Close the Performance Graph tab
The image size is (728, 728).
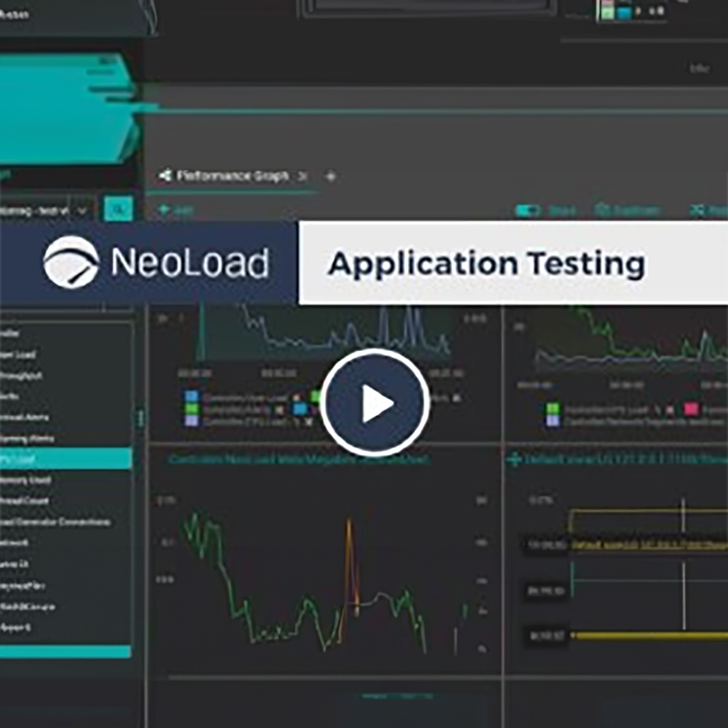point(302,176)
